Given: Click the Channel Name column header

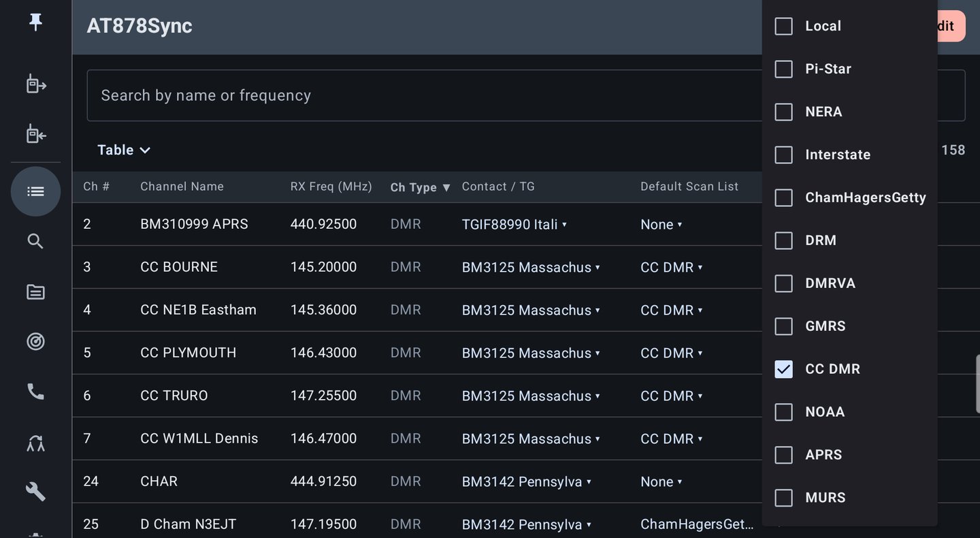Looking at the screenshot, I should click(x=182, y=187).
